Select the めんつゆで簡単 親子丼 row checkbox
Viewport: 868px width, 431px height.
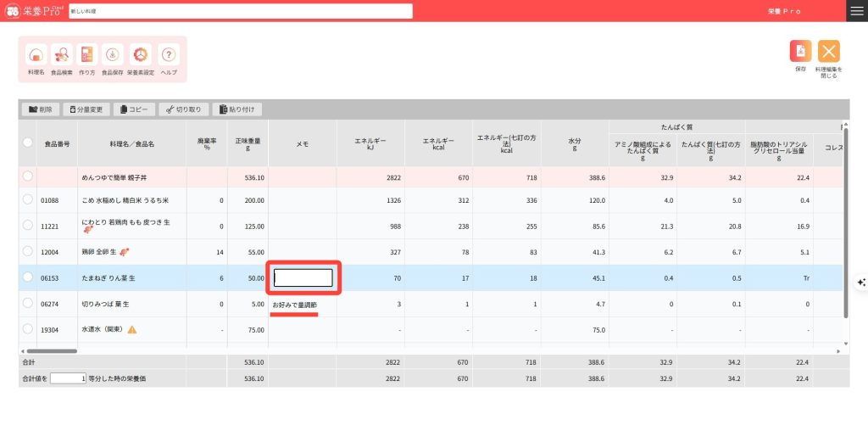28,176
